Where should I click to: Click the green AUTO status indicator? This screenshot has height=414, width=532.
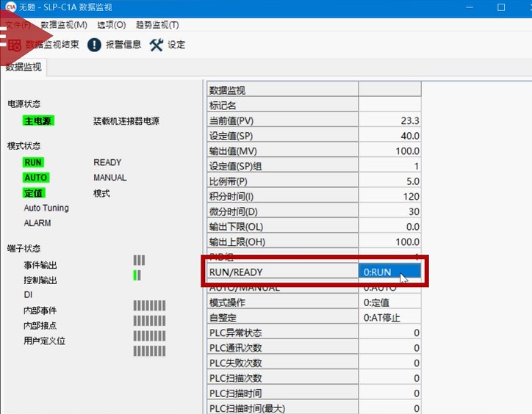click(x=35, y=178)
